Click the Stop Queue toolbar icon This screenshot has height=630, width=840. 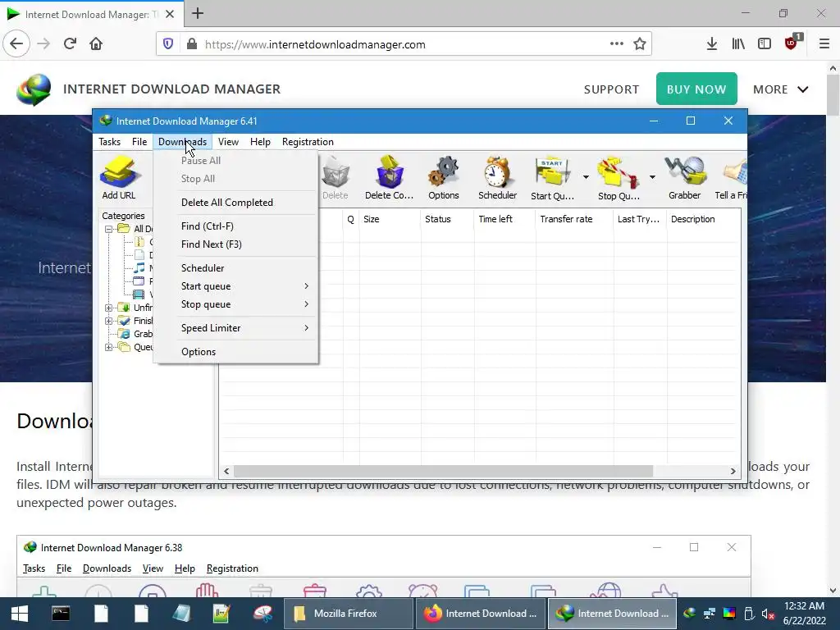619,178
